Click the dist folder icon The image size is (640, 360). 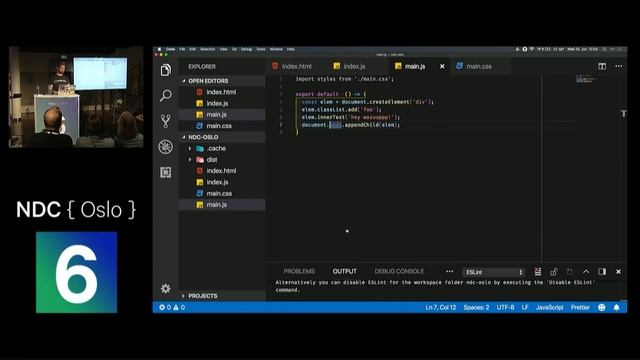coord(200,160)
